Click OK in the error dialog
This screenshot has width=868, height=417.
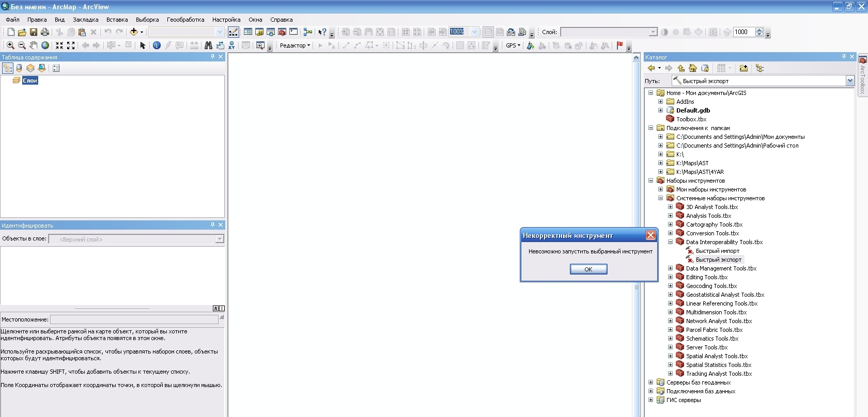[588, 269]
